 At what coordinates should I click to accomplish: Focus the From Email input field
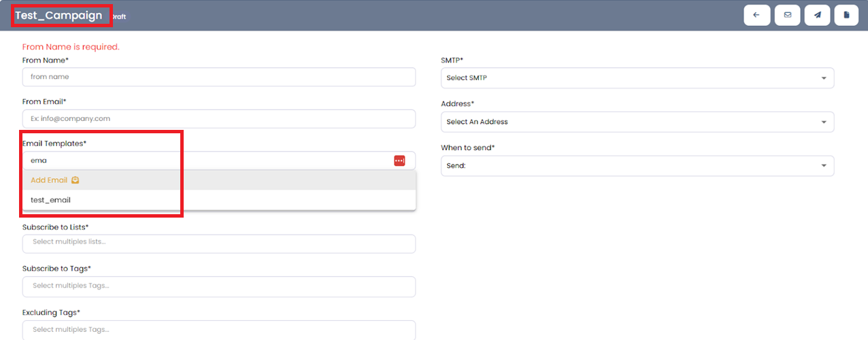click(x=218, y=118)
